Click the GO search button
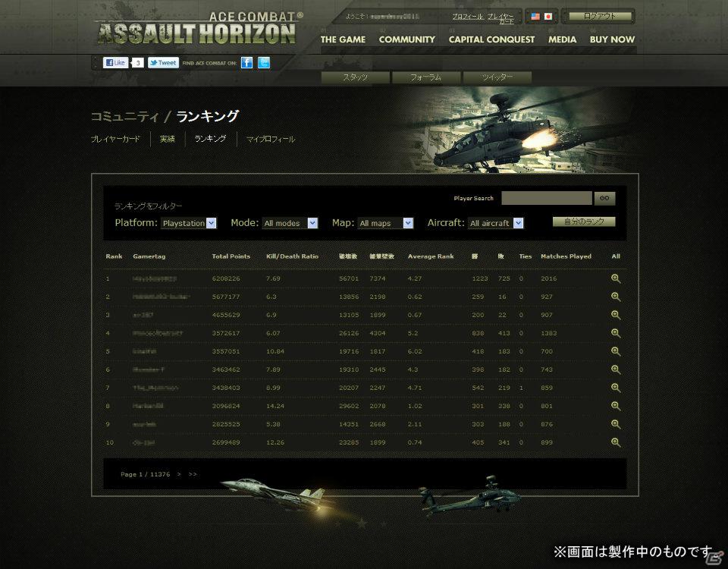This screenshot has width=728, height=569. [x=604, y=198]
